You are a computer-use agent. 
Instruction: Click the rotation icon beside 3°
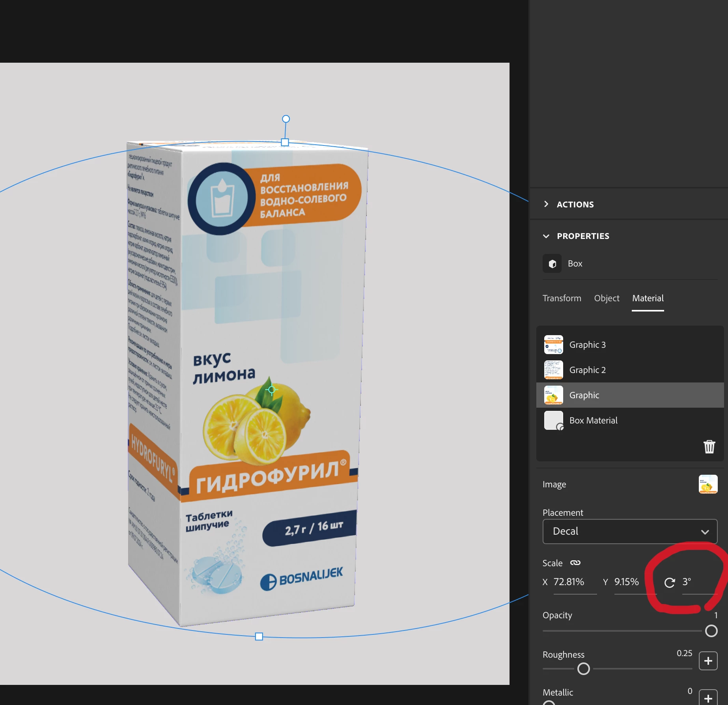pos(670,582)
